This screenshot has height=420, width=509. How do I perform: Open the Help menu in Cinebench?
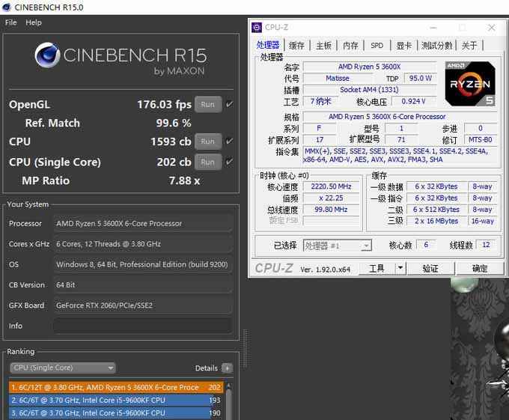[34, 22]
